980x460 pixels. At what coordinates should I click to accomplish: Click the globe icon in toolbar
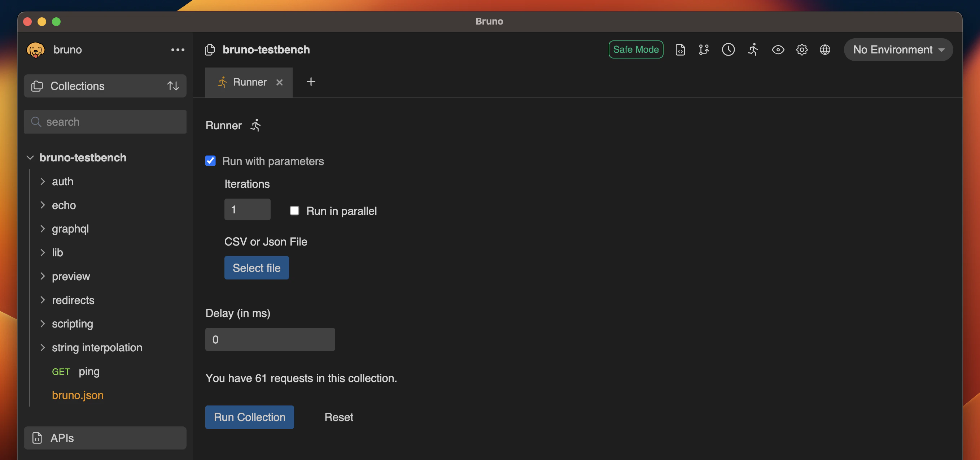point(825,49)
